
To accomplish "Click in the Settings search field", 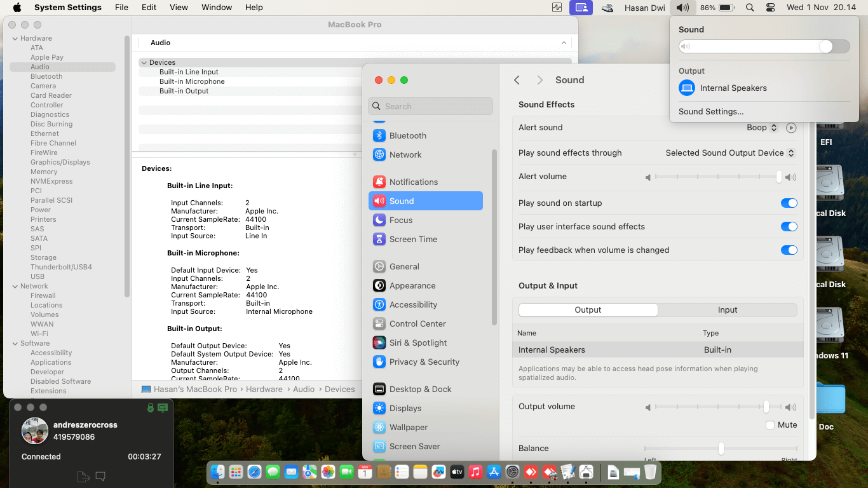I will pos(430,106).
